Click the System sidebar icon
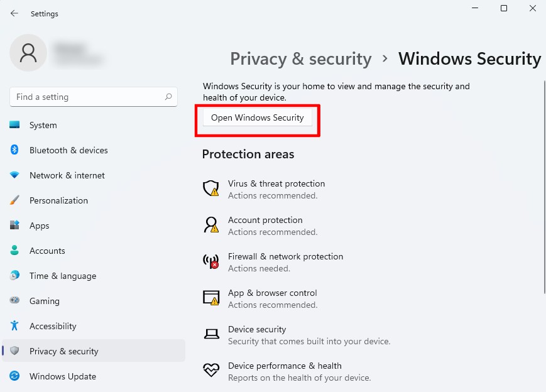This screenshot has height=392, width=546. tap(14, 125)
